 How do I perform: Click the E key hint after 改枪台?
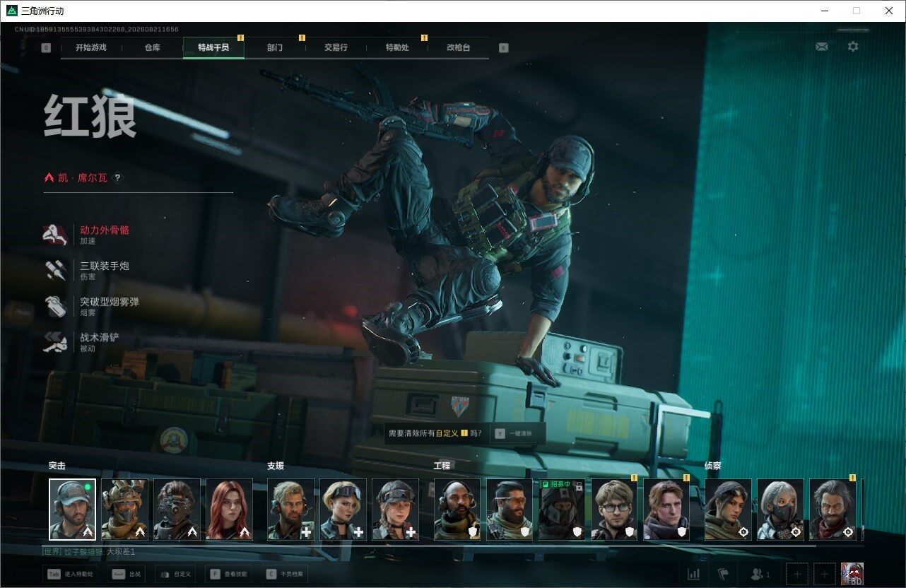click(x=503, y=48)
